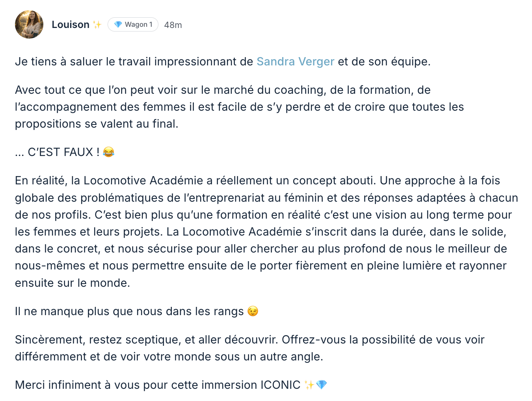This screenshot has height=401, width=532.
Task: Click the sentence starting "Je tiens à saluer"
Action: (134, 61)
